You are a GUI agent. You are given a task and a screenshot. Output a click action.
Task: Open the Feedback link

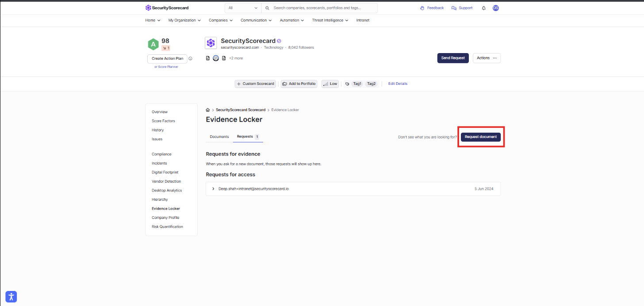pyautogui.click(x=432, y=8)
